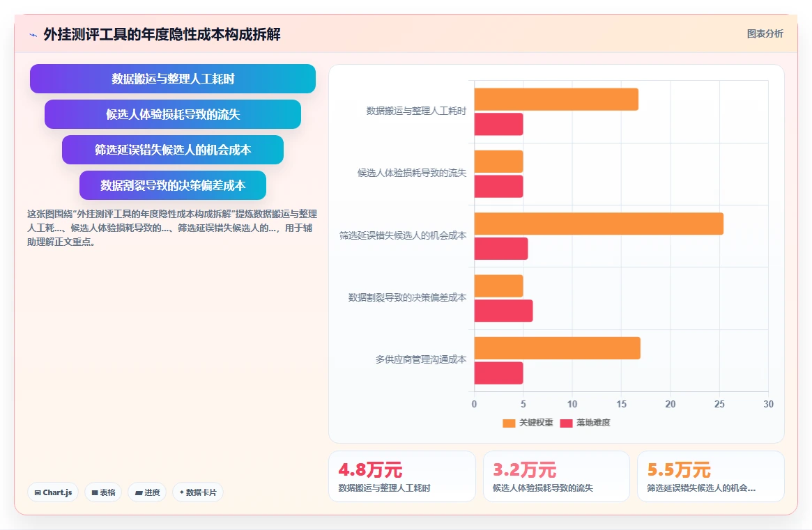Click red bar for 多供应商管理沟通成本
The image size is (812, 530).
(498, 373)
